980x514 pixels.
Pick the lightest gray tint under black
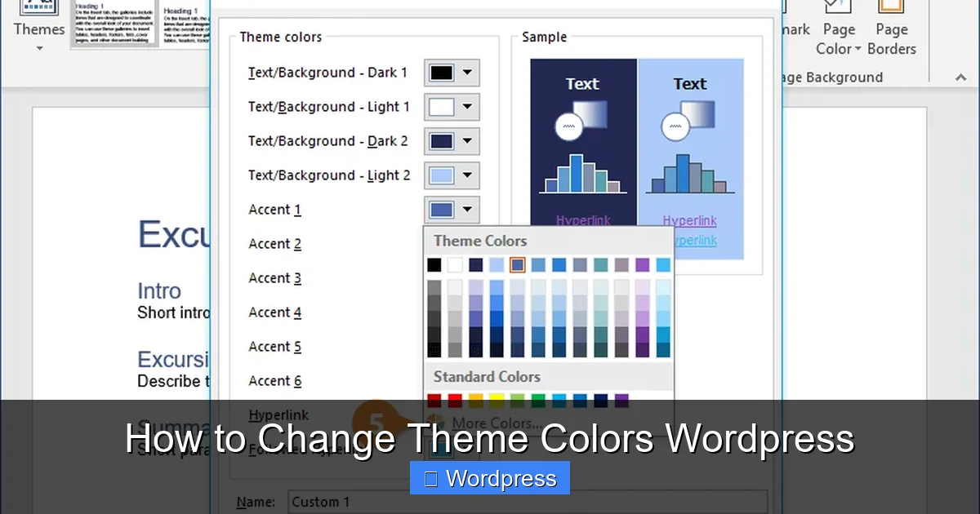pos(434,287)
